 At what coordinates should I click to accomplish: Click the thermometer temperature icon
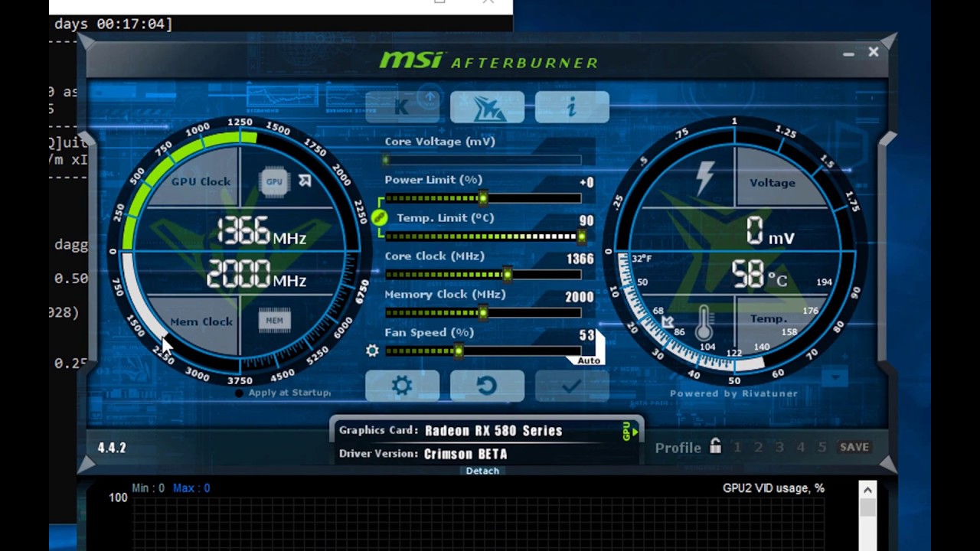(x=704, y=322)
